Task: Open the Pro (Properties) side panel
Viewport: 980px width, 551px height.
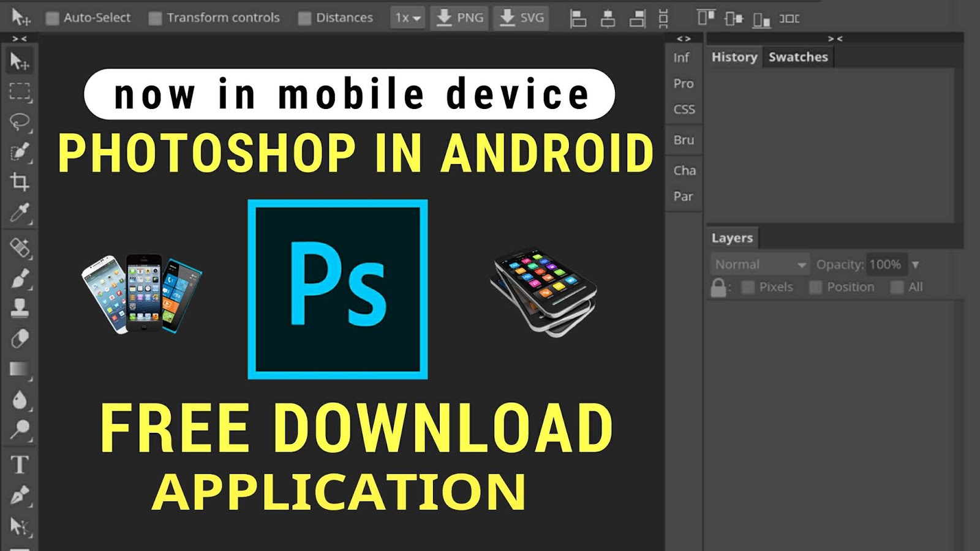Action: pyautogui.click(x=684, y=83)
